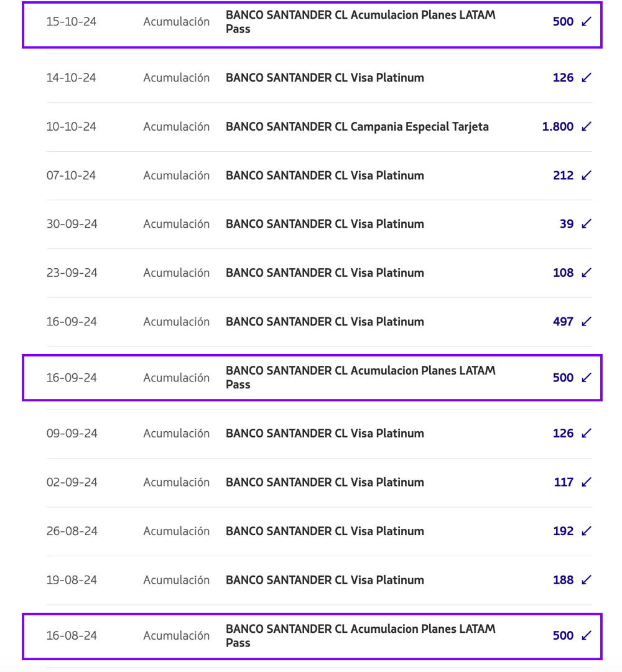
Task: Open the 16-08-24 Acumulacion Planes LATAM Pass entry
Action: 360,635
